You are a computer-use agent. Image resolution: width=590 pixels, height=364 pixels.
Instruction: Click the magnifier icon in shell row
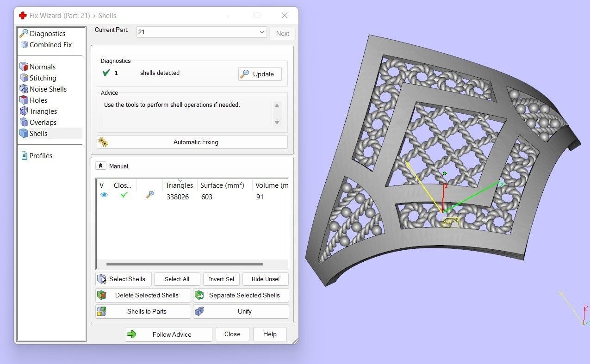click(149, 195)
